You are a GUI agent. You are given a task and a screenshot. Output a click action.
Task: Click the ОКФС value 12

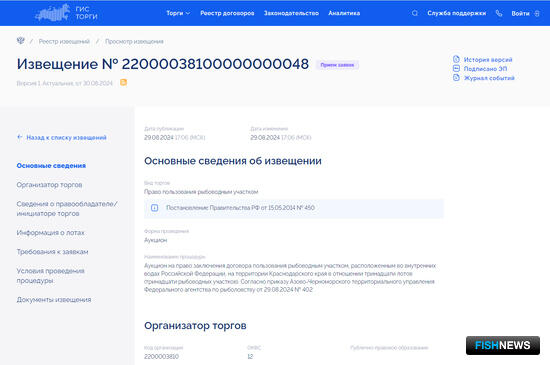250,356
